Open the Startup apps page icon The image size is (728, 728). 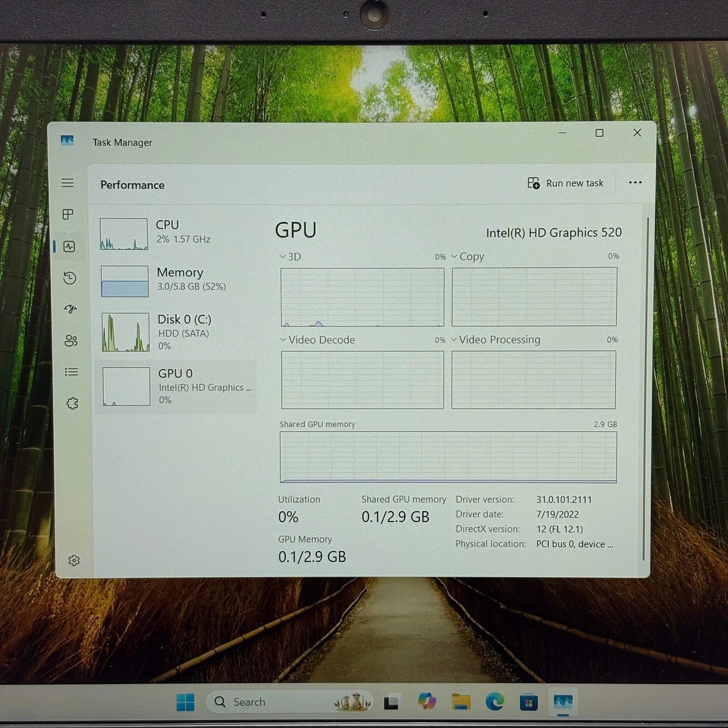70,309
